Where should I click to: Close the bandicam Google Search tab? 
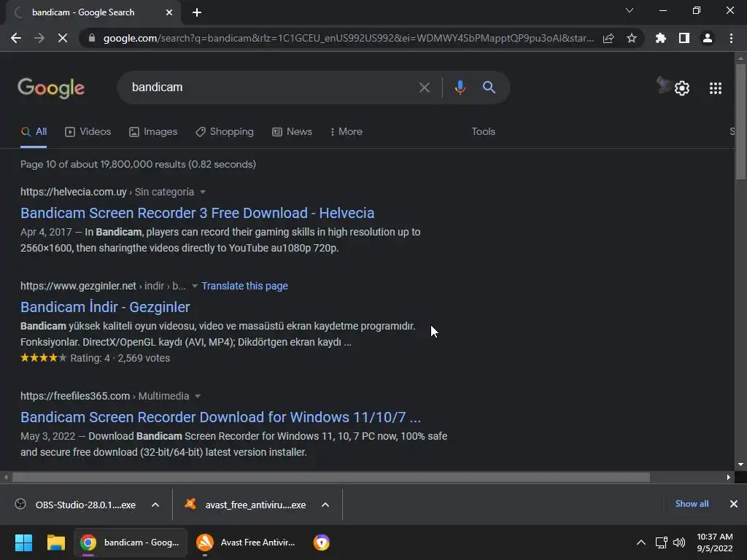pos(169,12)
